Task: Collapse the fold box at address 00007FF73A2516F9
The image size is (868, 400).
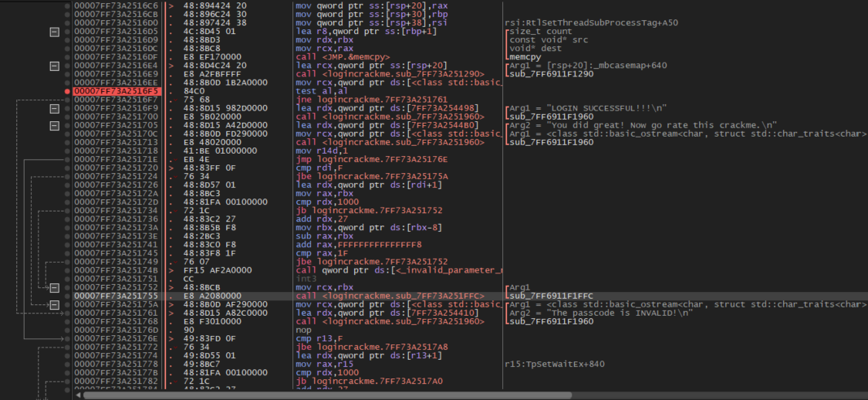Action: 54,109
